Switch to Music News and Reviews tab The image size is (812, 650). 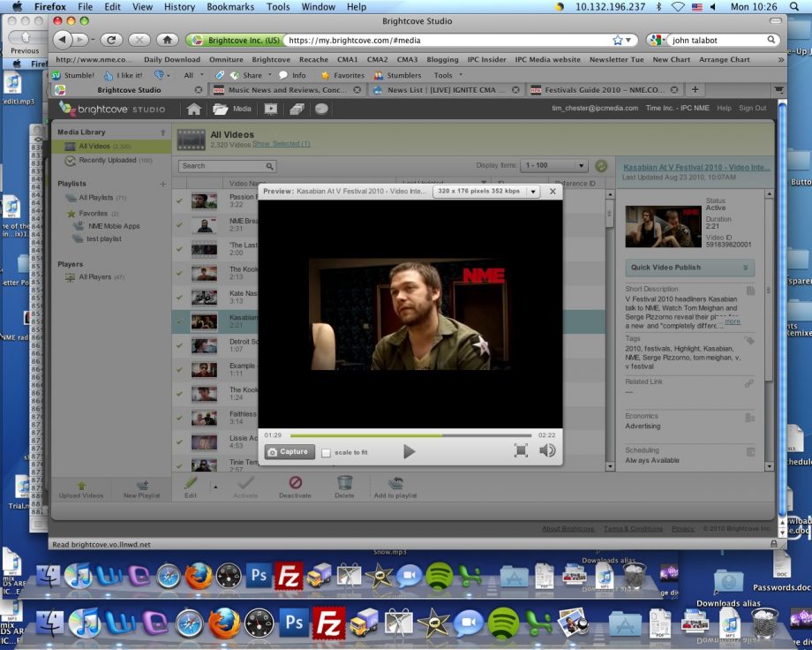[288, 90]
